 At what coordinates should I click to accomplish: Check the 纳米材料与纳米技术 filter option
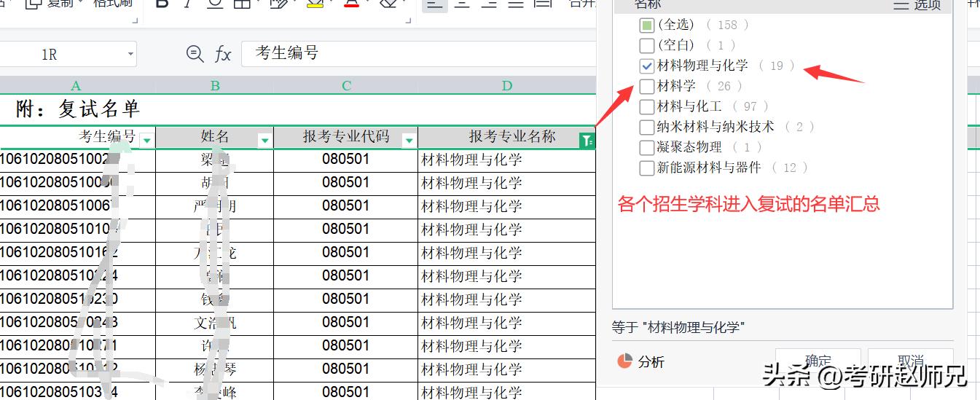point(646,128)
